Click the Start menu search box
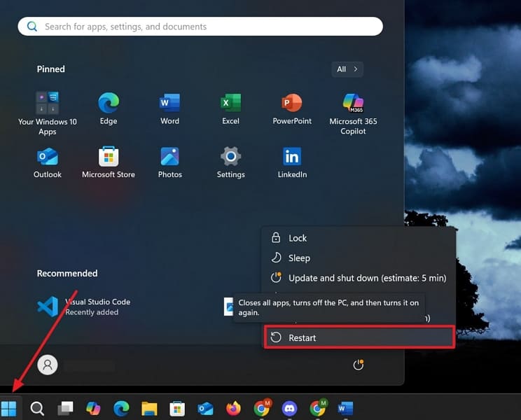521x420 pixels. click(200, 26)
